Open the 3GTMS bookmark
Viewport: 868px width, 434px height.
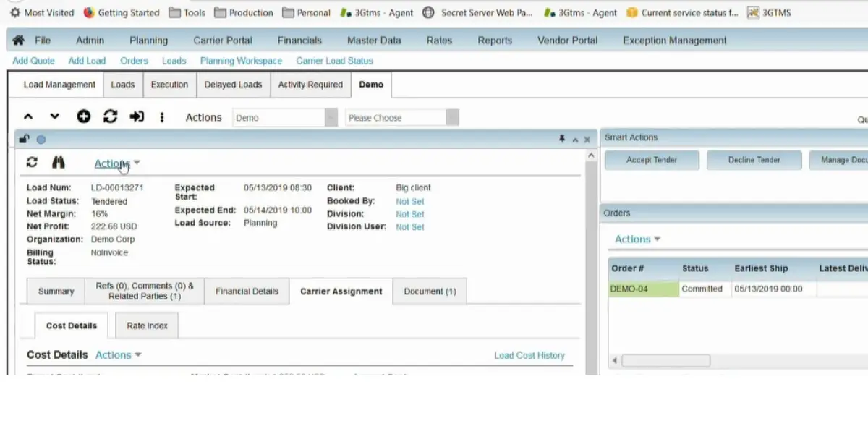pyautogui.click(x=769, y=12)
